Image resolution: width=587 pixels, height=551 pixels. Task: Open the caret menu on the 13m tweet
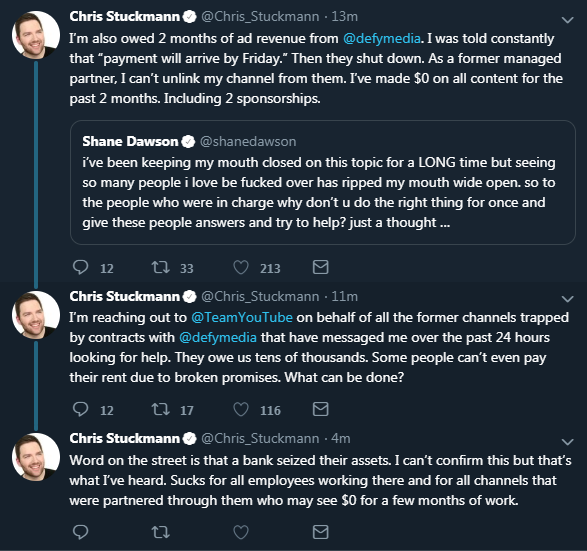tap(568, 20)
